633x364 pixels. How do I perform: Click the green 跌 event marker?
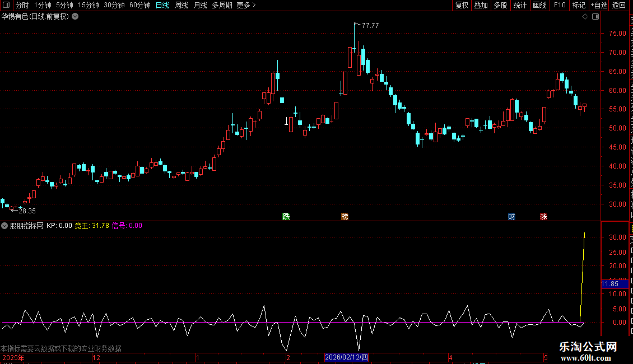(286, 217)
